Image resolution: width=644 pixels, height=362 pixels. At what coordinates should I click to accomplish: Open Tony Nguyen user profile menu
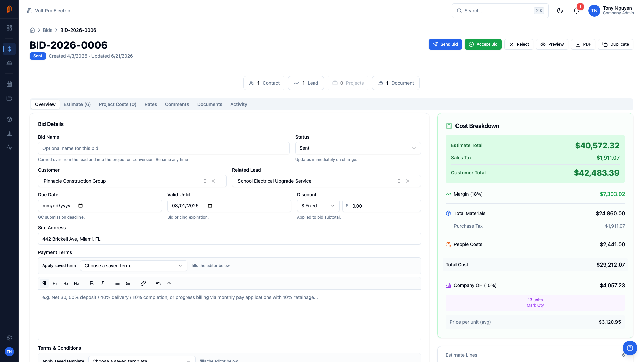pyautogui.click(x=611, y=11)
